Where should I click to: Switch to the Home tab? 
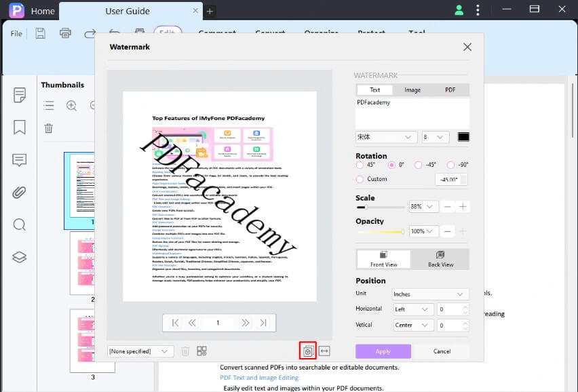[43, 12]
